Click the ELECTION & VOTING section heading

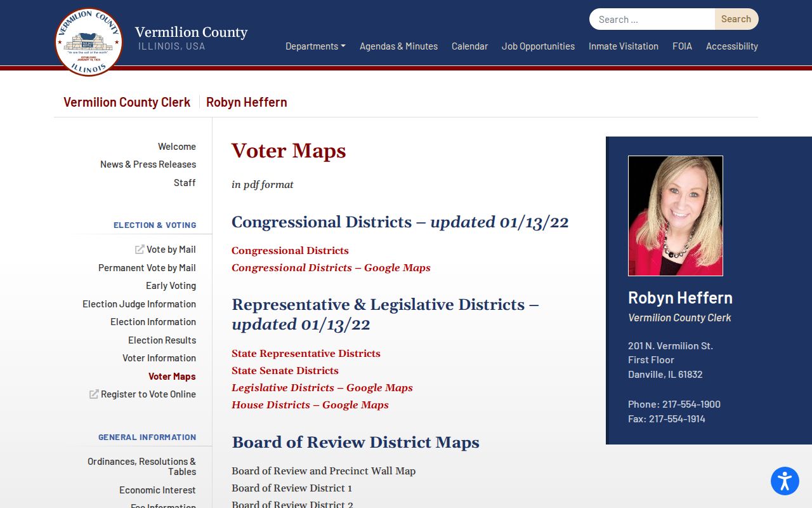[155, 225]
